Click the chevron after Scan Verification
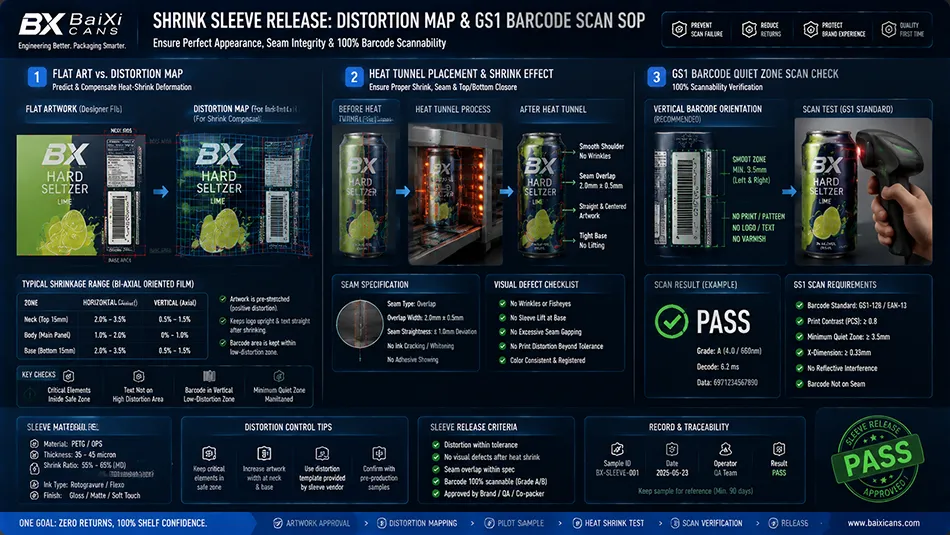Viewport: 950px width, 535px height. point(757,523)
